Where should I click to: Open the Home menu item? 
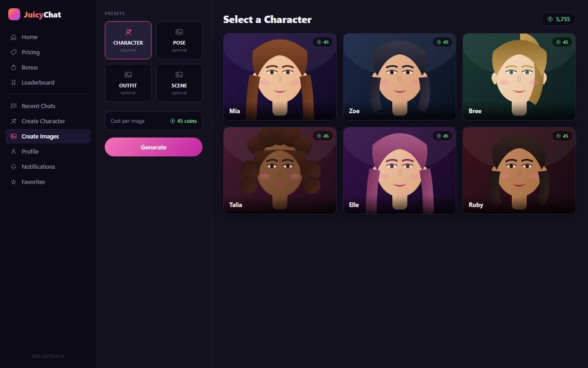48,37
